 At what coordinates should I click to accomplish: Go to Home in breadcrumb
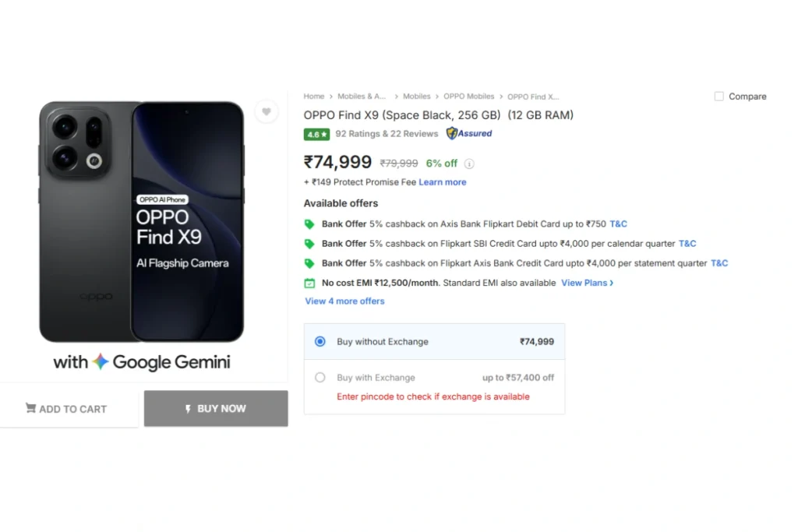pos(313,97)
